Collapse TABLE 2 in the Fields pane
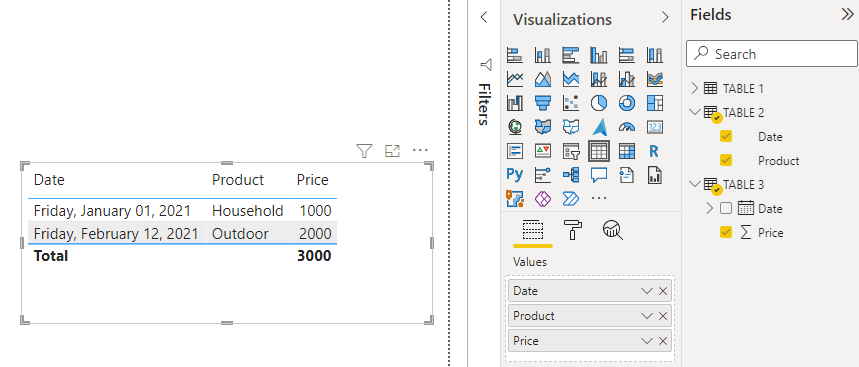This screenshot has height=367, width=859. coord(695,112)
